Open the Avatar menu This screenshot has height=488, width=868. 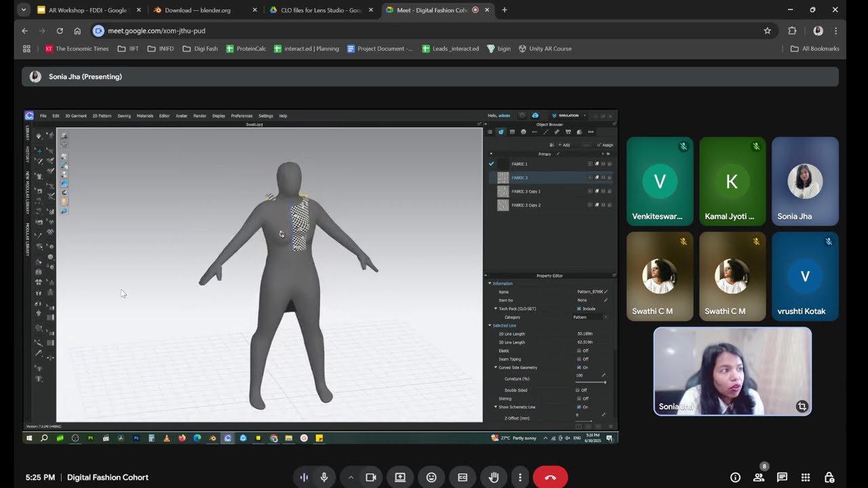pos(182,116)
